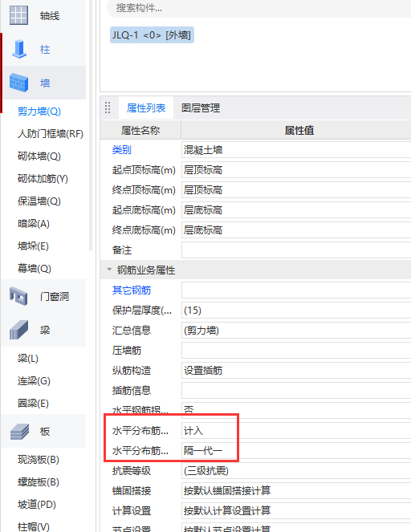The width and height of the screenshot is (411, 532).
Task: Click the 梁 beam icon
Action: (18, 330)
